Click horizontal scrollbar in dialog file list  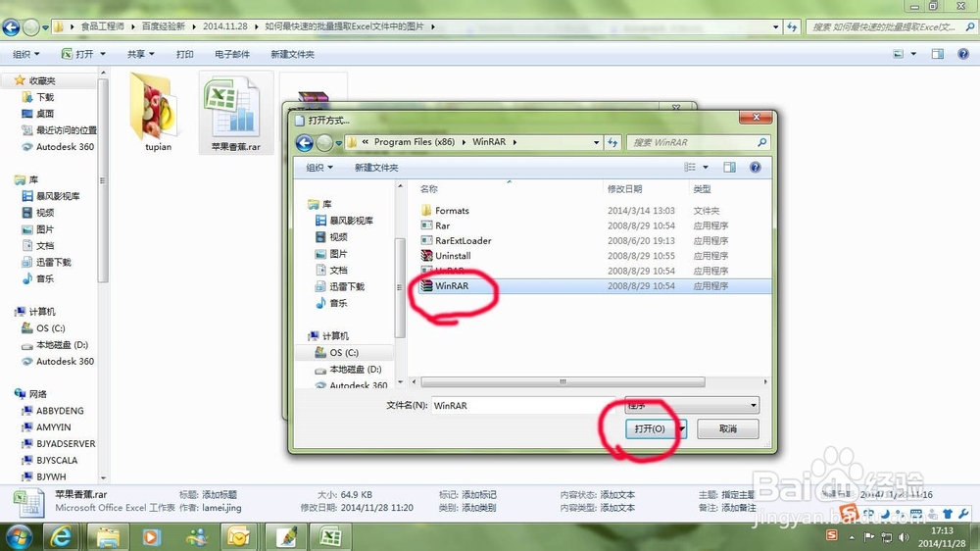tap(563, 381)
